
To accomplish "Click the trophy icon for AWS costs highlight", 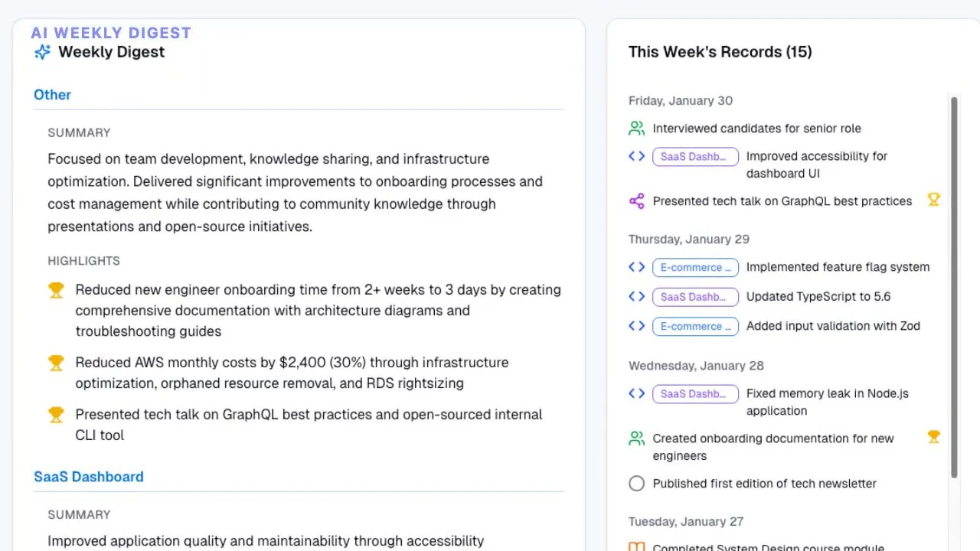I will tap(56, 363).
